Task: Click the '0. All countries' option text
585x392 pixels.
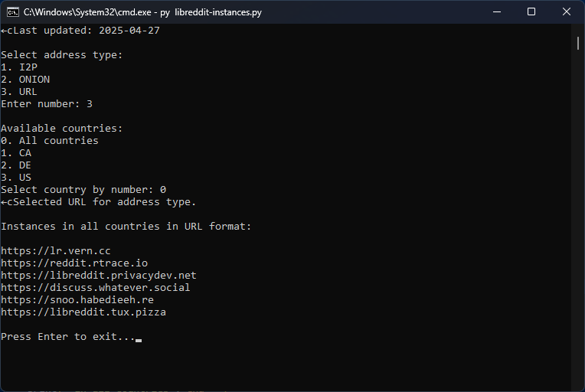Action: tap(50, 141)
